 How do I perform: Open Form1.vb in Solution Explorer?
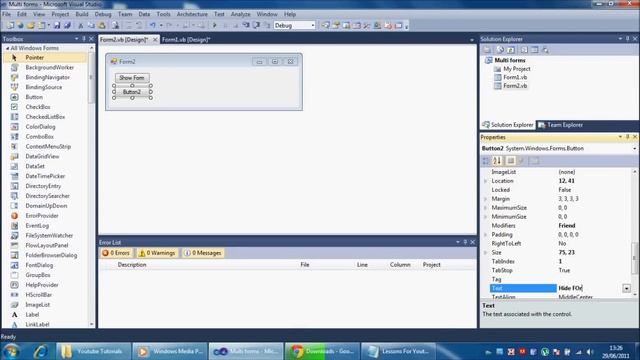515,77
